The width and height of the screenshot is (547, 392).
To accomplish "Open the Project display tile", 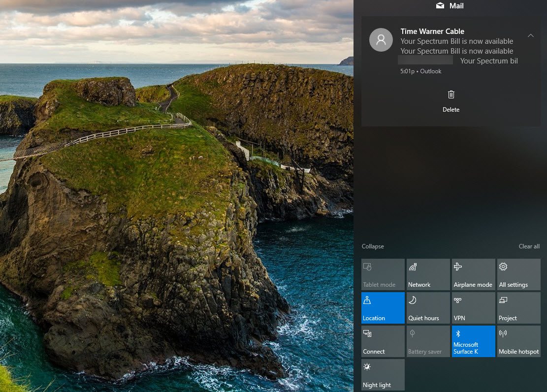I will [519, 308].
